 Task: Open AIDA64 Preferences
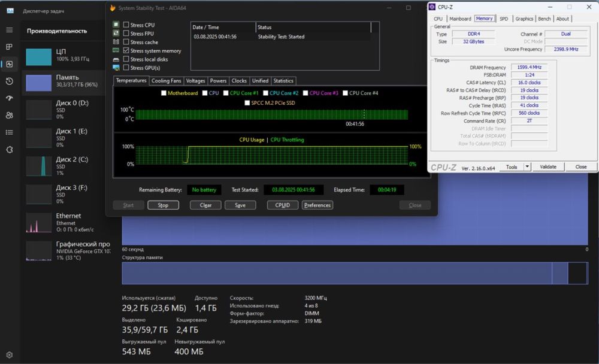tap(317, 205)
